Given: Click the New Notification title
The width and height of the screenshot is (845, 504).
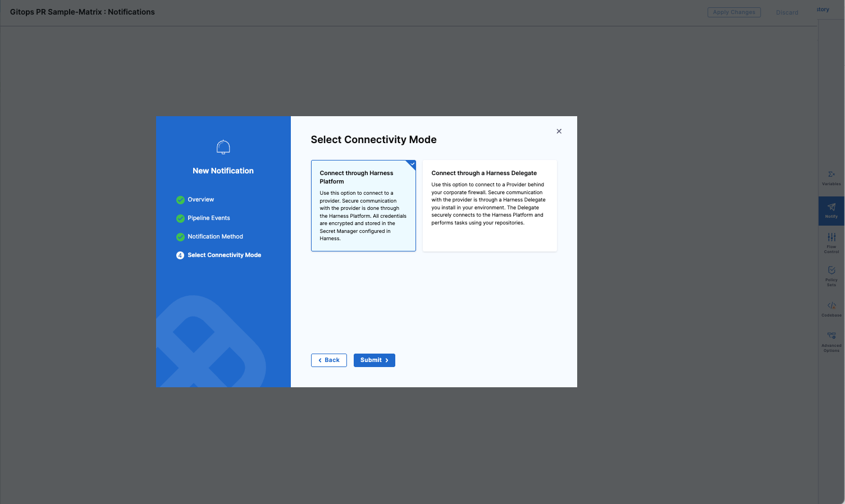Looking at the screenshot, I should coord(223,171).
